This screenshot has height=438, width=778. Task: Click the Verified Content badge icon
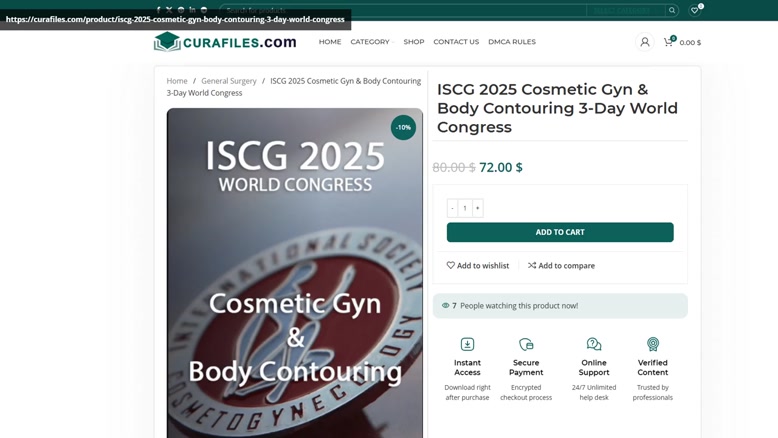tap(652, 344)
